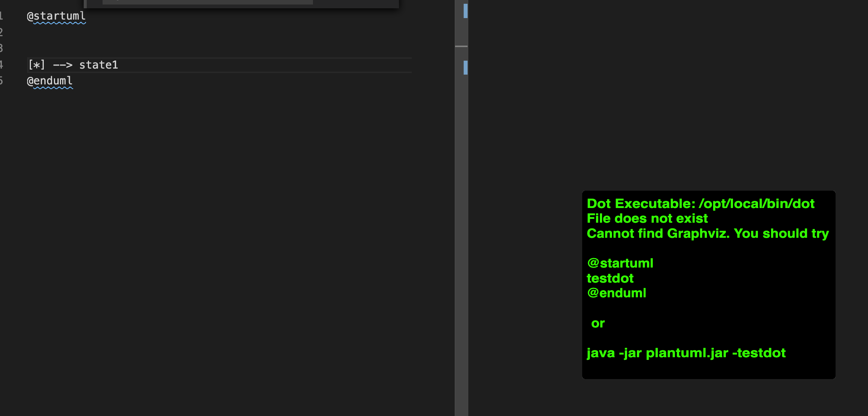Place cursor on empty line 2 of the editor
Viewport: 868px width, 416px height.
pos(75,32)
